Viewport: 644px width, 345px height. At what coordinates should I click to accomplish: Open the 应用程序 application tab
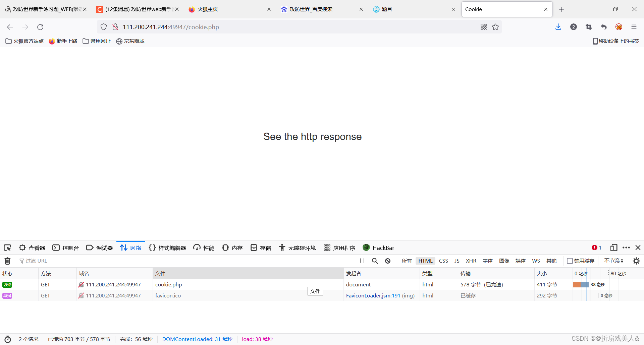coord(339,248)
